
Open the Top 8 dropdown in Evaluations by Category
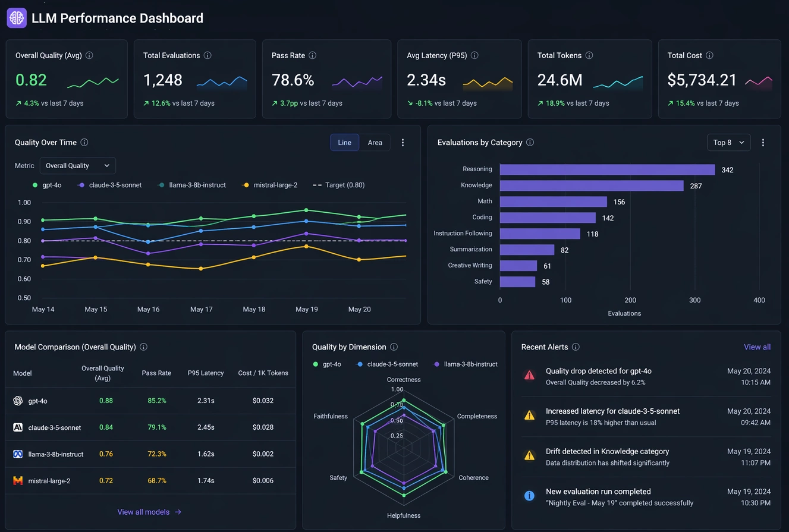[x=728, y=142]
